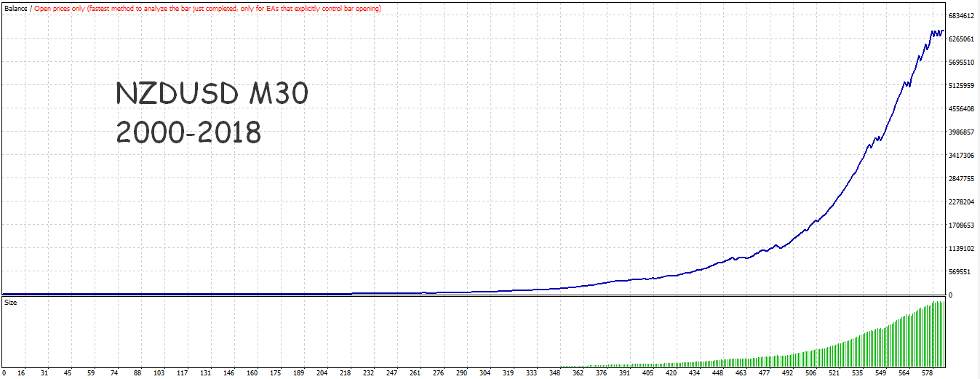Screen dimensions: 980x379
Task: Click the Balance label at chart top
Action: [15, 8]
